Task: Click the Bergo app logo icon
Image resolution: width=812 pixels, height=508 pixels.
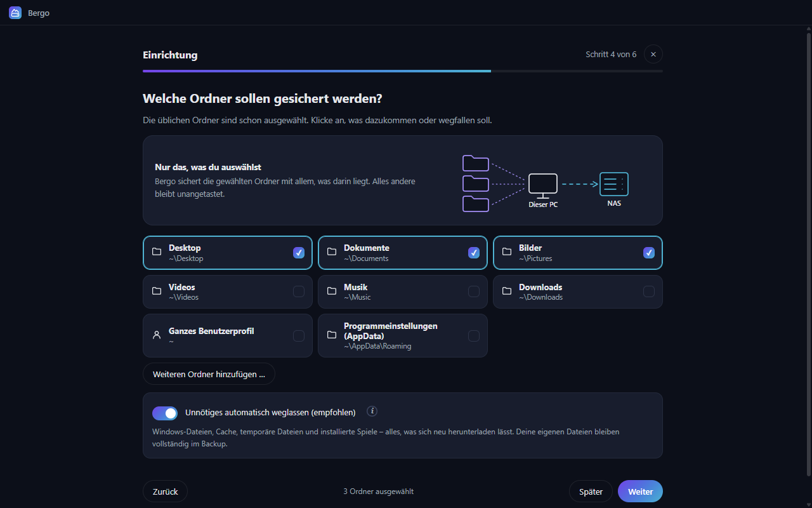Action: 15,13
